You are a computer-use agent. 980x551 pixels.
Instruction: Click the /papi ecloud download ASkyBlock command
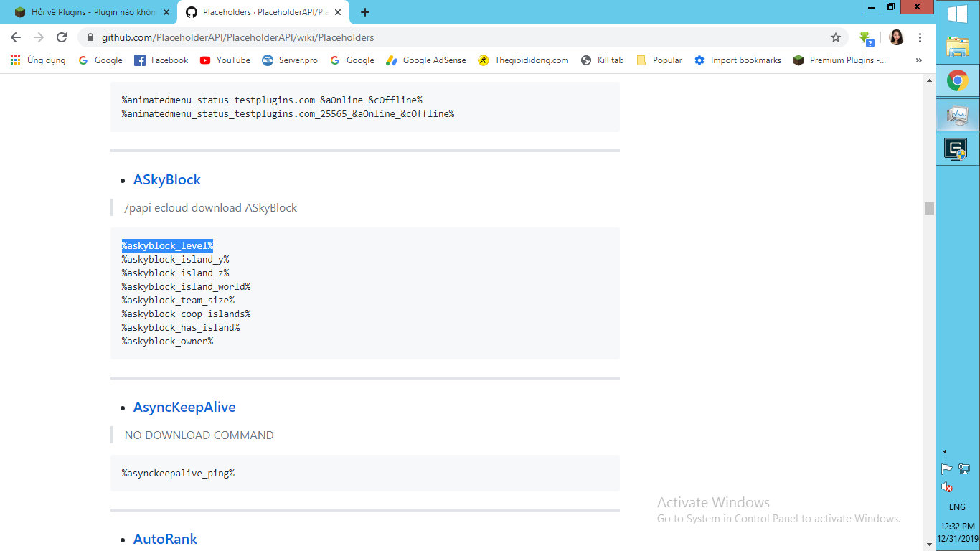click(211, 207)
